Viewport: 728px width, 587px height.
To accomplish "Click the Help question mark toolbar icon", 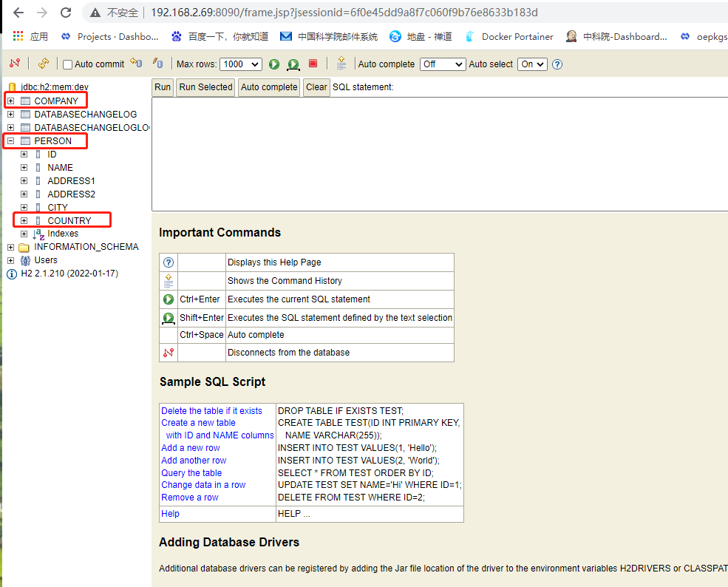I will click(x=557, y=64).
